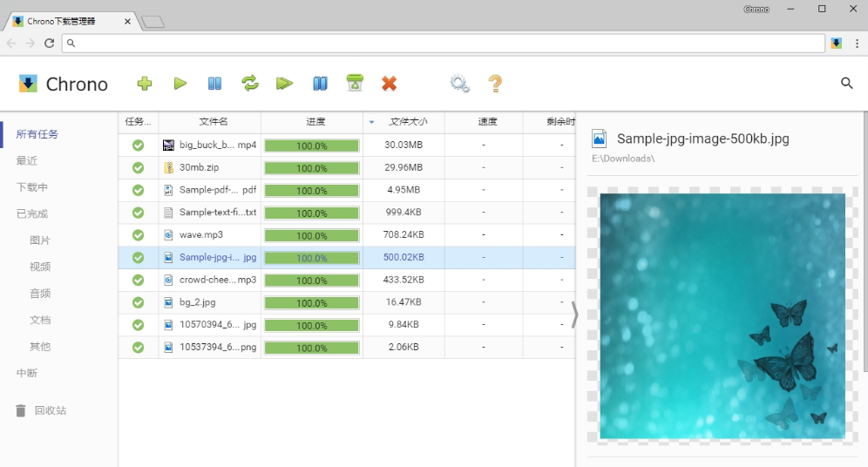Image resolution: width=868 pixels, height=467 pixels.
Task: Open the browser three-dot menu
Action: (x=857, y=43)
